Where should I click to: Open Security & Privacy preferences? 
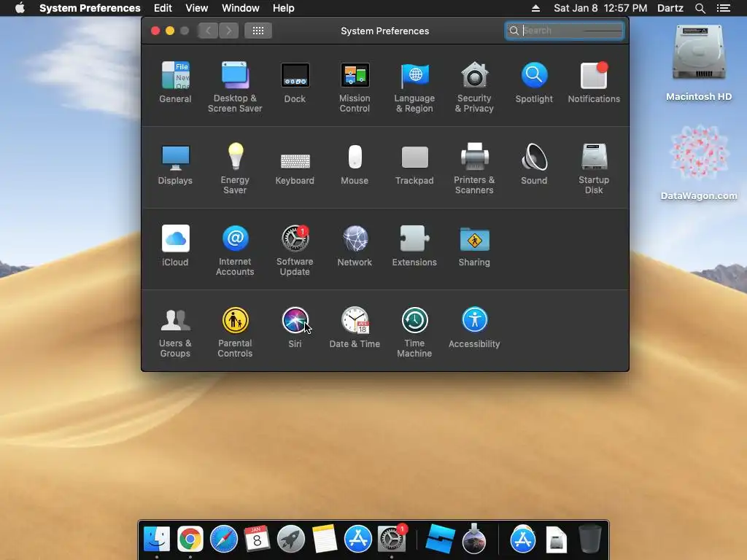[x=474, y=87]
